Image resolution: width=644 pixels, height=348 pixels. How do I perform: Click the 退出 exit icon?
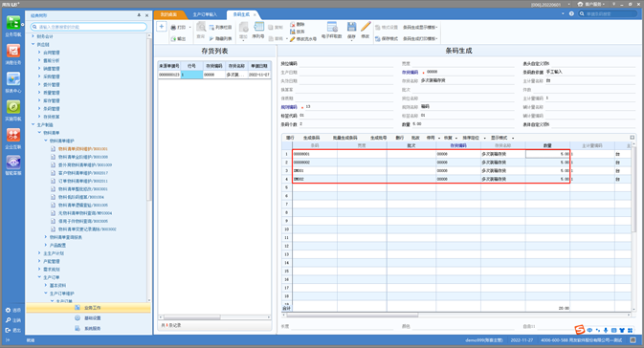(x=8, y=330)
